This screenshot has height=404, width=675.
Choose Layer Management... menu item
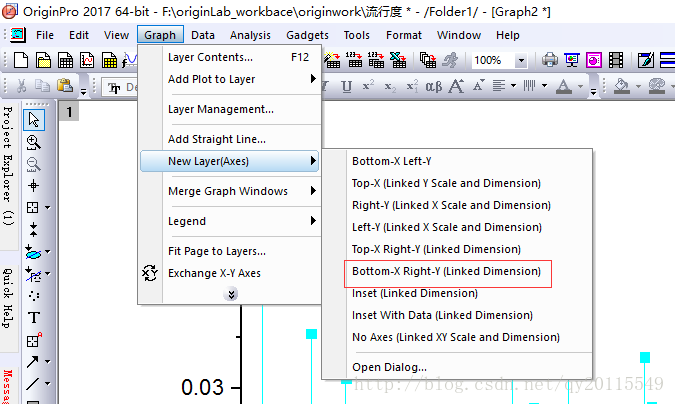coord(230,109)
